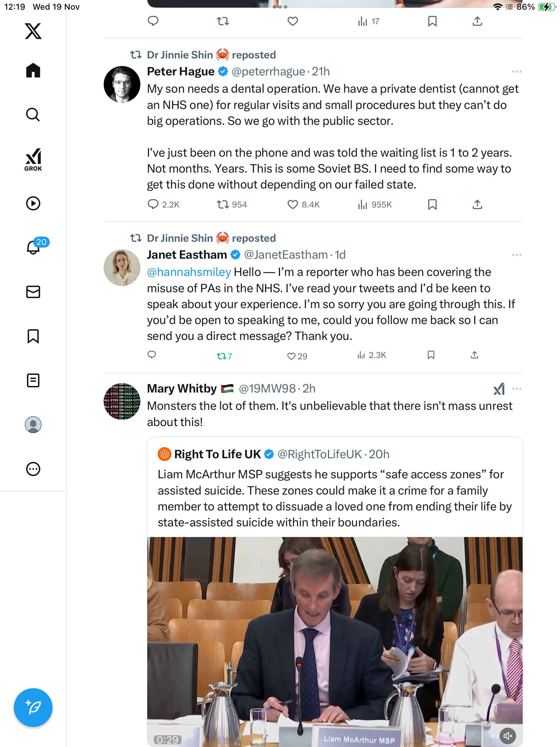Share Peter Hague's post

(477, 204)
